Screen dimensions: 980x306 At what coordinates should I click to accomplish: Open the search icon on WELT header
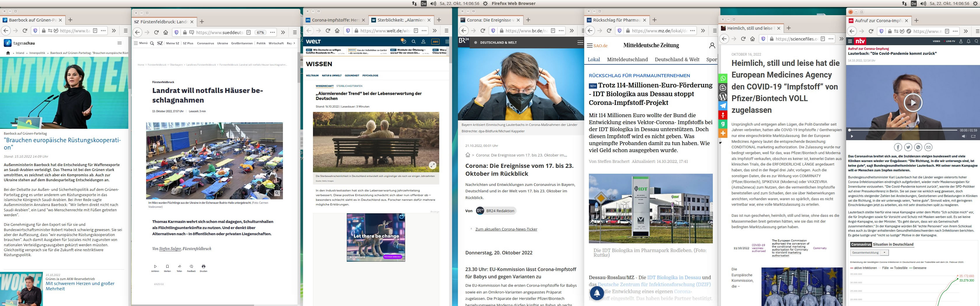tap(414, 42)
